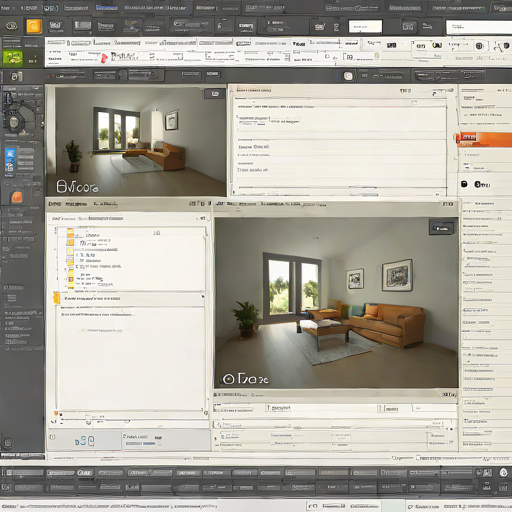Screen dimensions: 512x512
Task: Click the circular icon at bottom of left sidebar
Action: 8,442
